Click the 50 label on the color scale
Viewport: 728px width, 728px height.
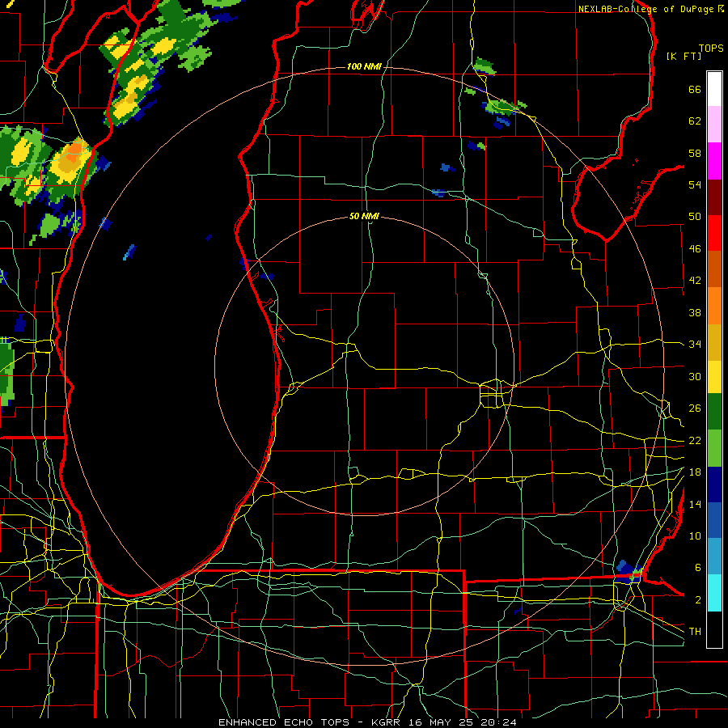point(695,217)
